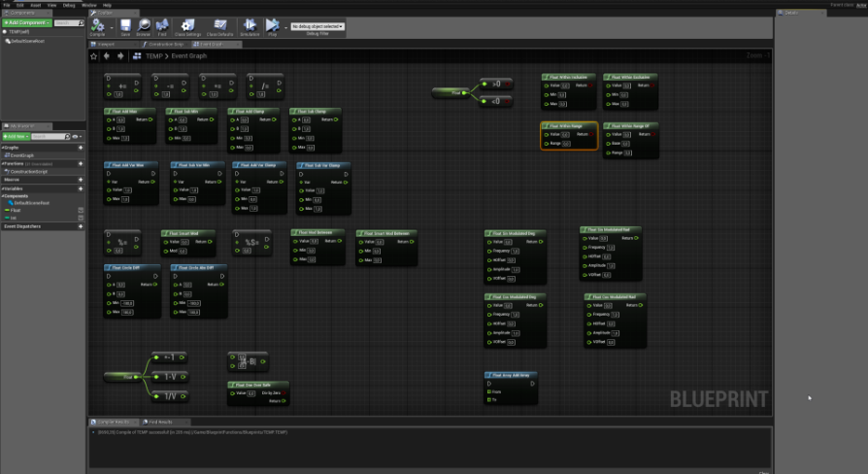Click the bookmark star icon in graph bar
868x474 pixels.
(x=93, y=56)
